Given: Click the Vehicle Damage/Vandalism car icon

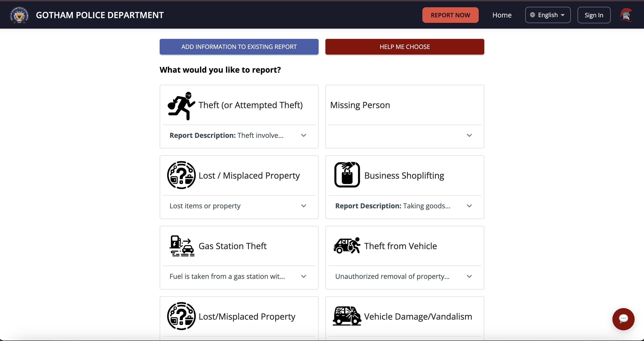Looking at the screenshot, I should click(x=347, y=316).
